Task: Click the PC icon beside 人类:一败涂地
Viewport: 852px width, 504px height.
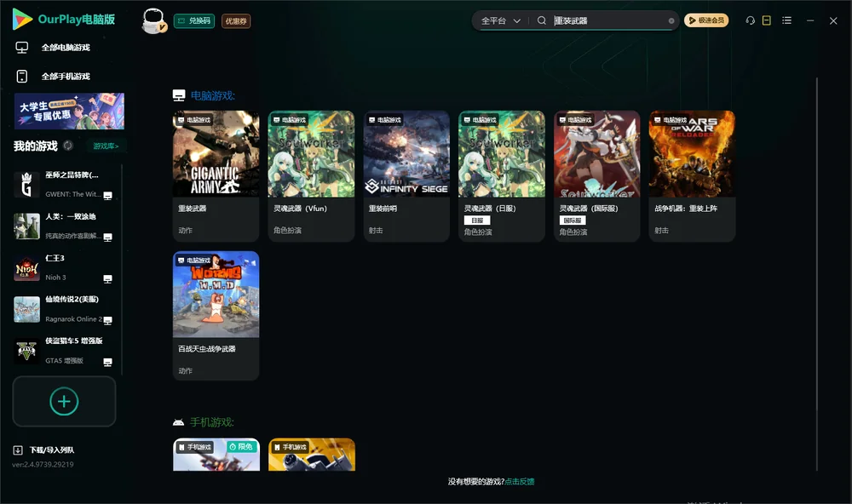Action: [107, 238]
